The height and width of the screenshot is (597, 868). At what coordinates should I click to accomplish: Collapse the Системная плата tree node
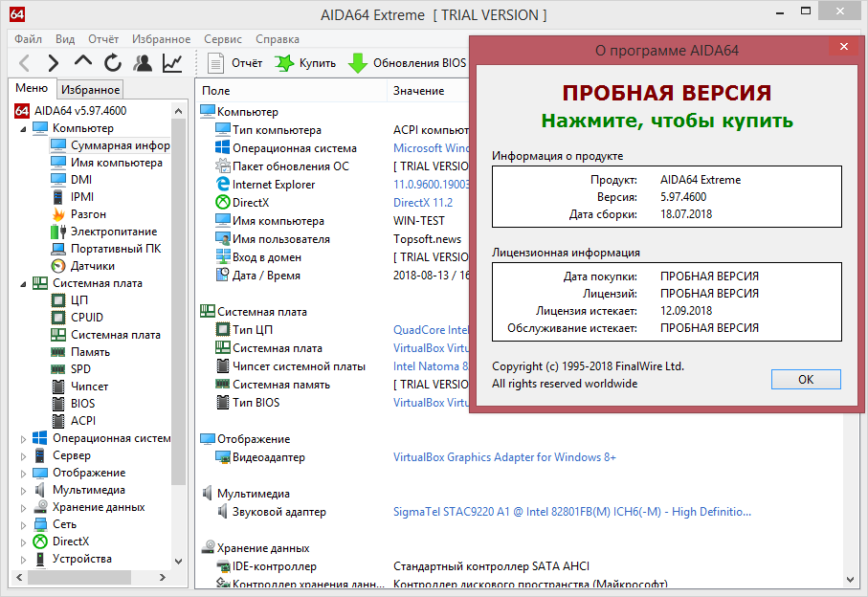tap(23, 284)
